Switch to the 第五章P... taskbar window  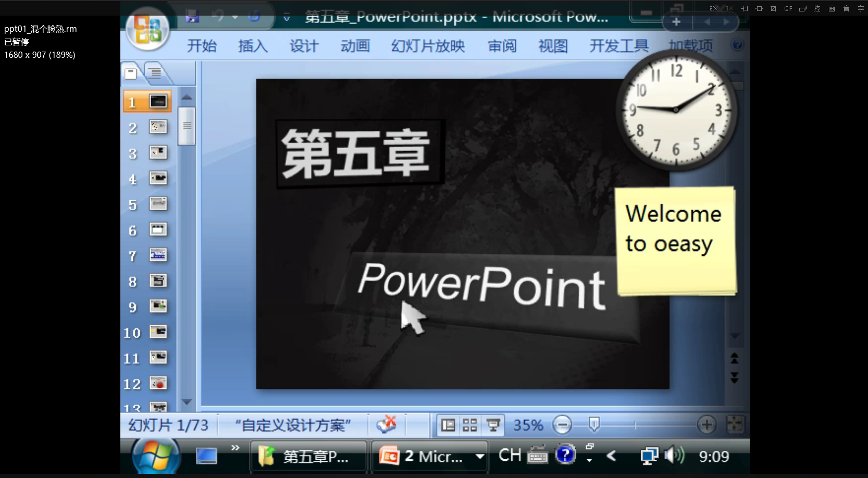[x=308, y=457]
